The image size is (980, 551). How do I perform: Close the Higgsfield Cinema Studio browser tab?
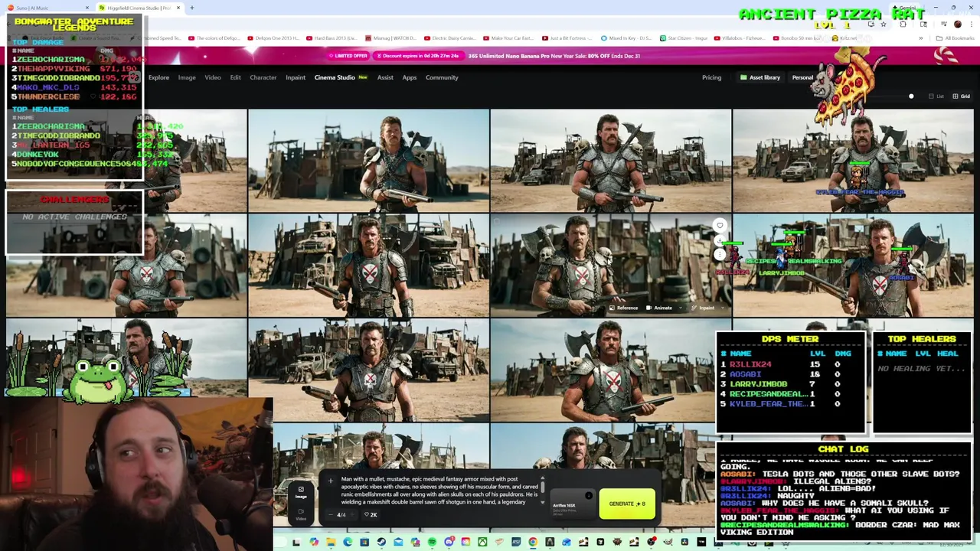point(178,8)
